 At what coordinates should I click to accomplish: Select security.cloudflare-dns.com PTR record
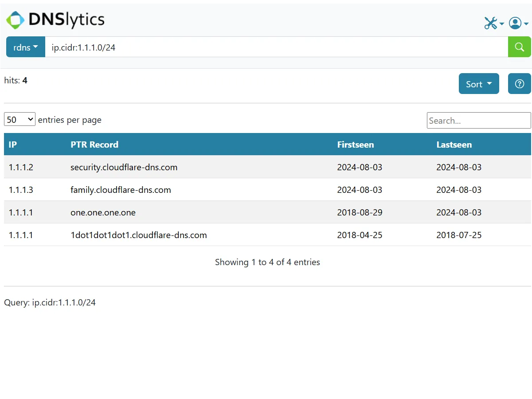[x=124, y=167]
